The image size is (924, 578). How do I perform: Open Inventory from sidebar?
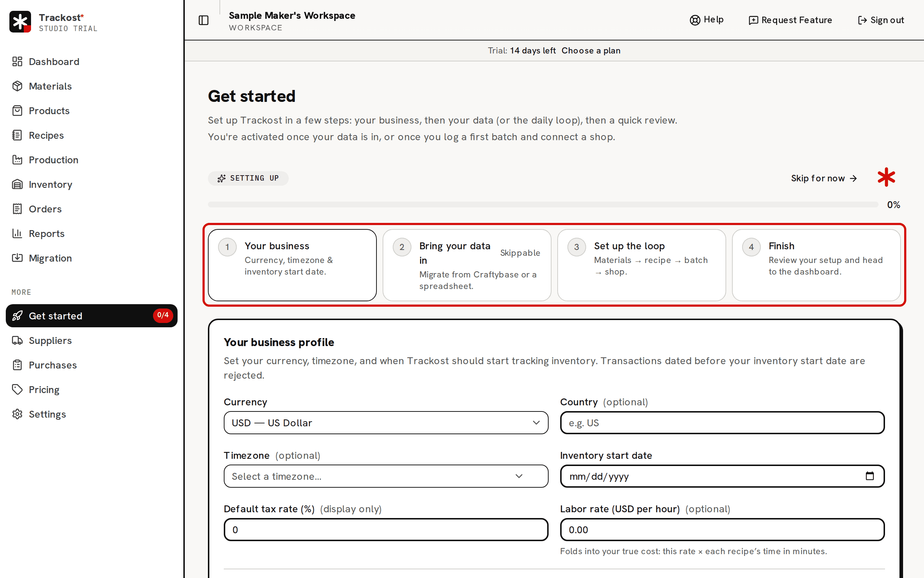click(x=92, y=184)
